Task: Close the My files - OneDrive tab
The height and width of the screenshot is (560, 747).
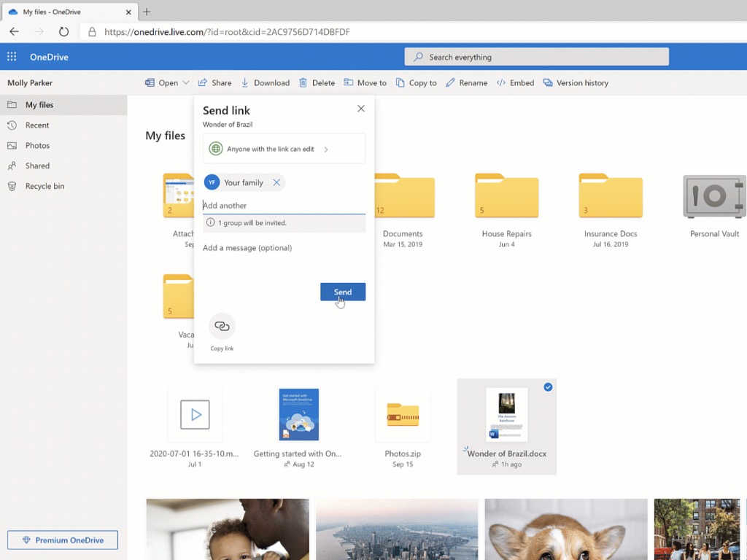Action: [128, 12]
